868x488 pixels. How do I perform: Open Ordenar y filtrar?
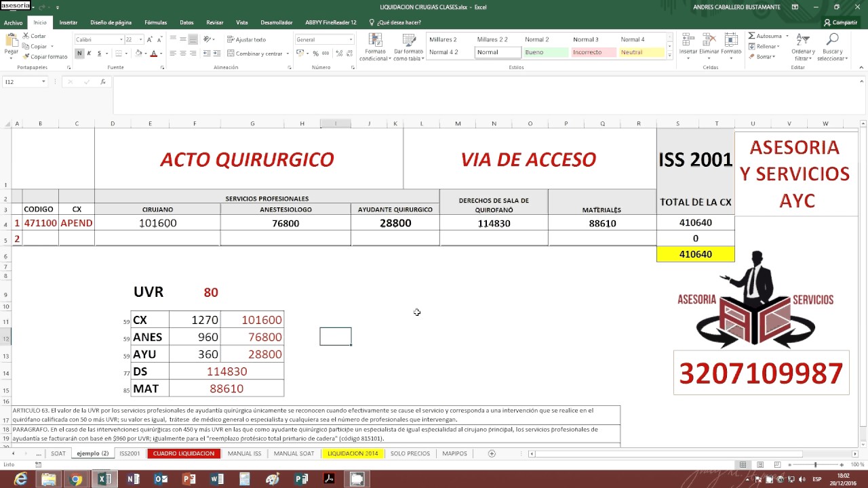804,46
